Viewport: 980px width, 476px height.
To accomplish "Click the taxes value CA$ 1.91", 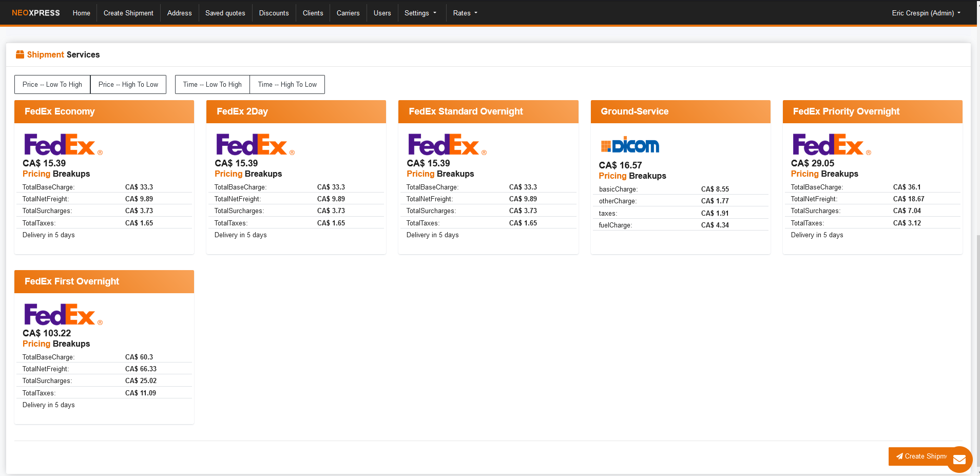I will [715, 213].
